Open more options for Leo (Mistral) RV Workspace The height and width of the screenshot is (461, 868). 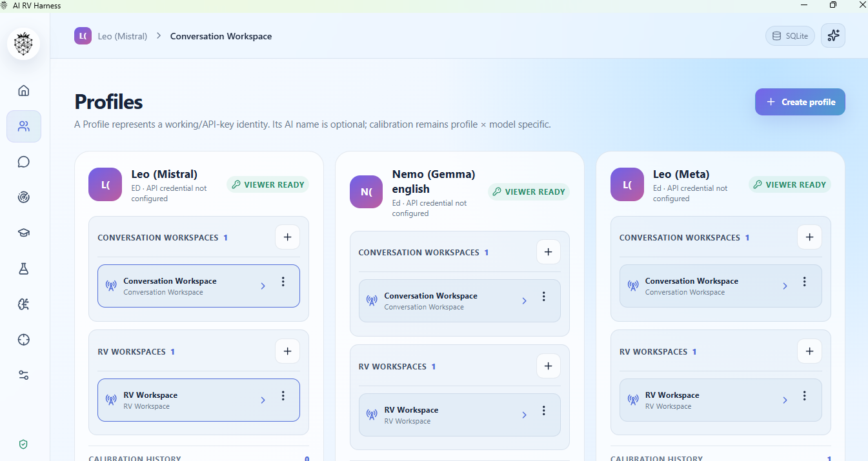[283, 396]
